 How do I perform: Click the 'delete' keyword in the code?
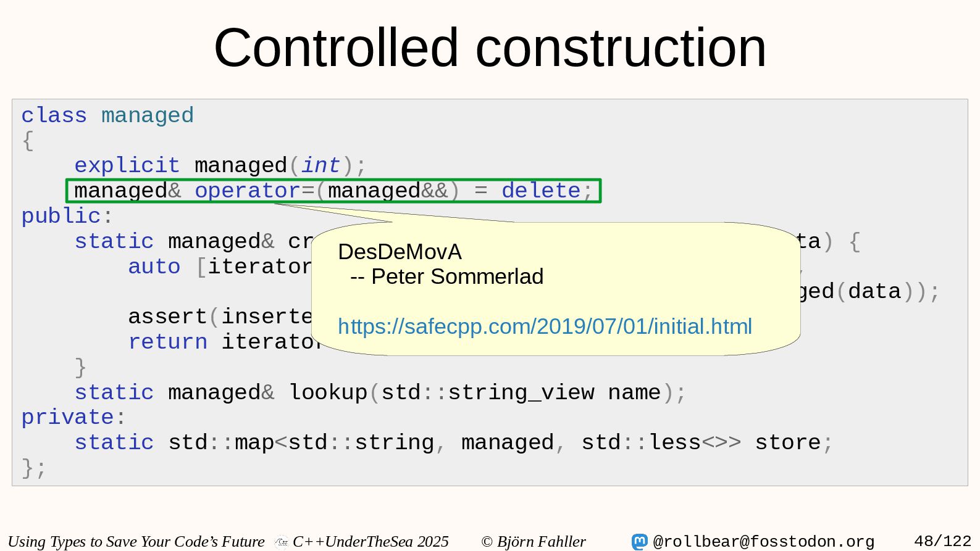540,191
